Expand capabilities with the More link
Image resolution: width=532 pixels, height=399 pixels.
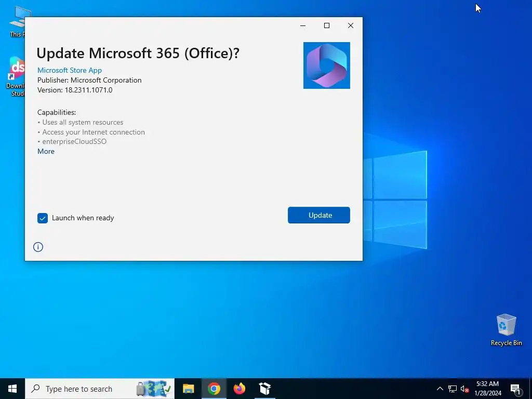point(46,151)
